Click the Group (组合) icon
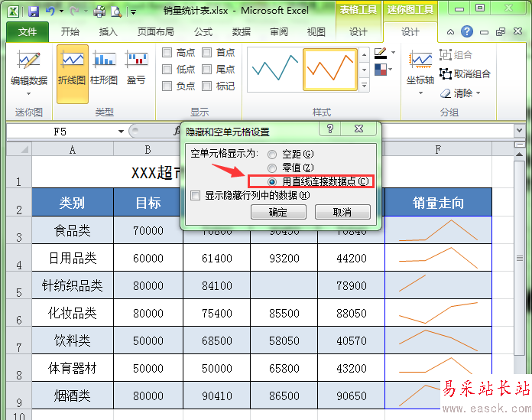 [x=446, y=54]
